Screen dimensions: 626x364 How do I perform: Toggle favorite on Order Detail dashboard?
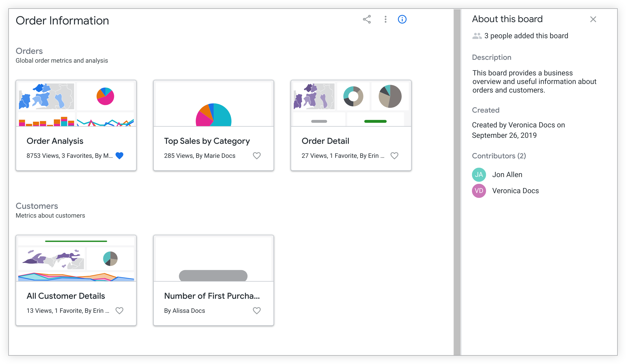tap(394, 155)
